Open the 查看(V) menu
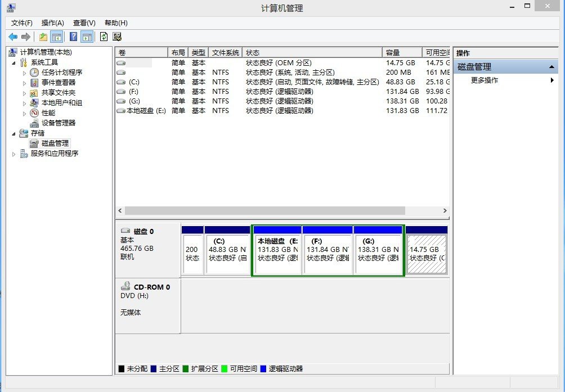The height and width of the screenshot is (392, 565). pos(84,23)
